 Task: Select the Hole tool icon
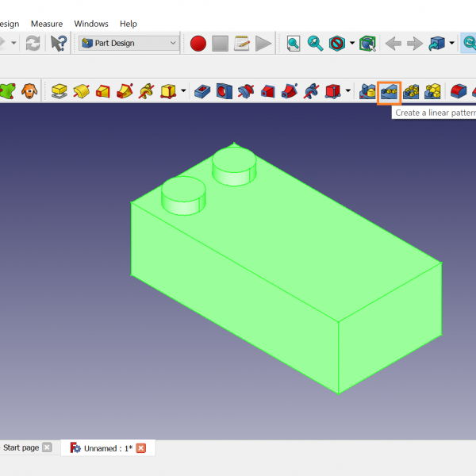tap(225, 91)
